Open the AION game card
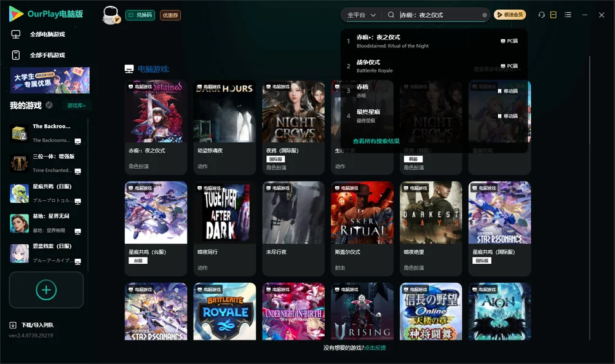This screenshot has height=364, width=615. [499, 312]
